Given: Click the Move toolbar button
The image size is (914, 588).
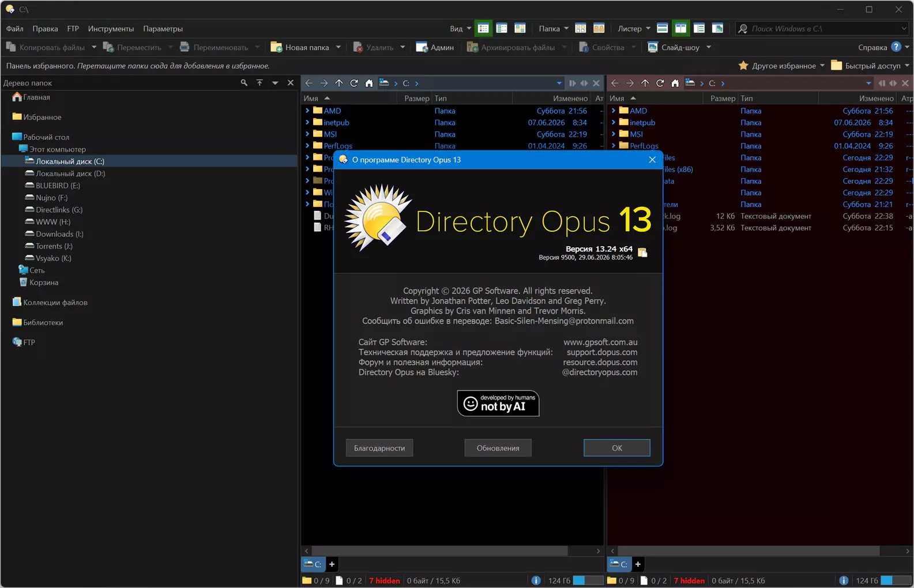Looking at the screenshot, I should (132, 47).
